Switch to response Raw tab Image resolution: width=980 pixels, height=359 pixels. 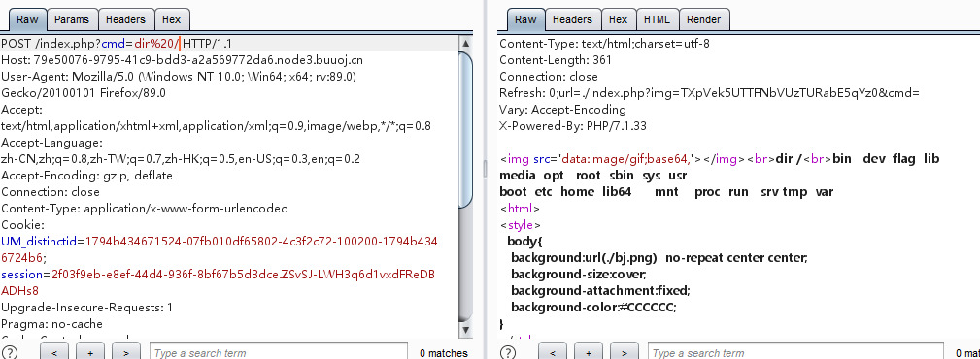525,19
